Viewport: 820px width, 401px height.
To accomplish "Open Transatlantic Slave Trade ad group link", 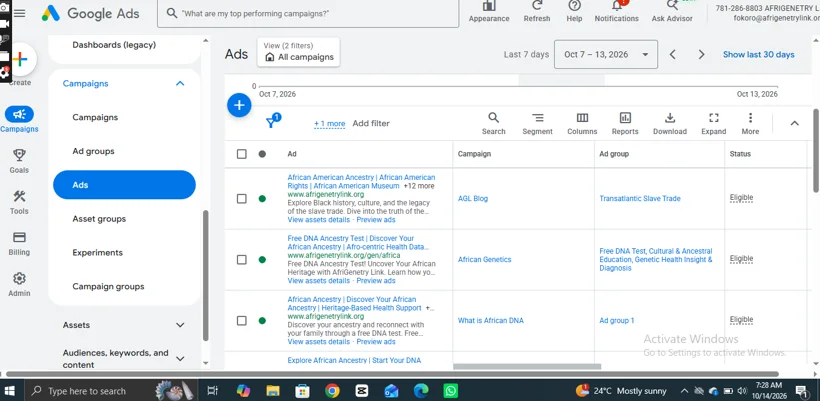I will click(x=640, y=199).
